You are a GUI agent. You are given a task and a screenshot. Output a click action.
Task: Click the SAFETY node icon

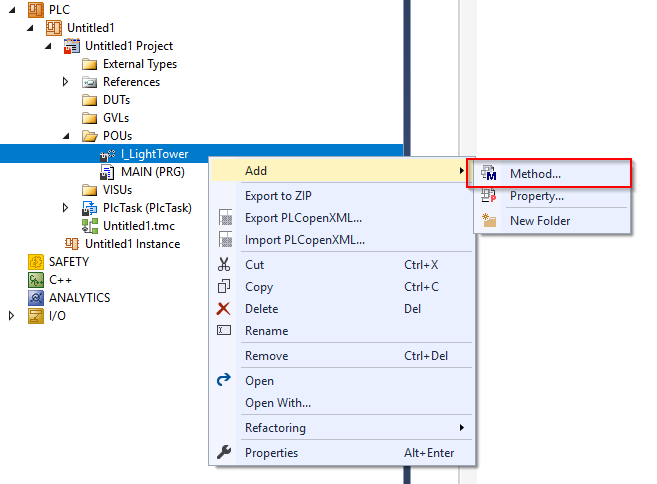[x=36, y=262]
